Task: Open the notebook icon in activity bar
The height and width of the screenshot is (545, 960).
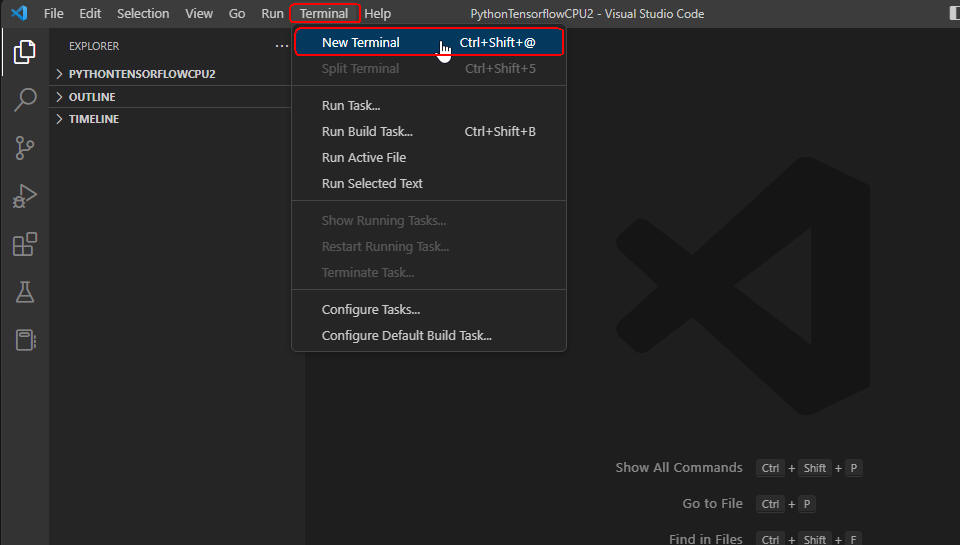Action: pos(24,340)
